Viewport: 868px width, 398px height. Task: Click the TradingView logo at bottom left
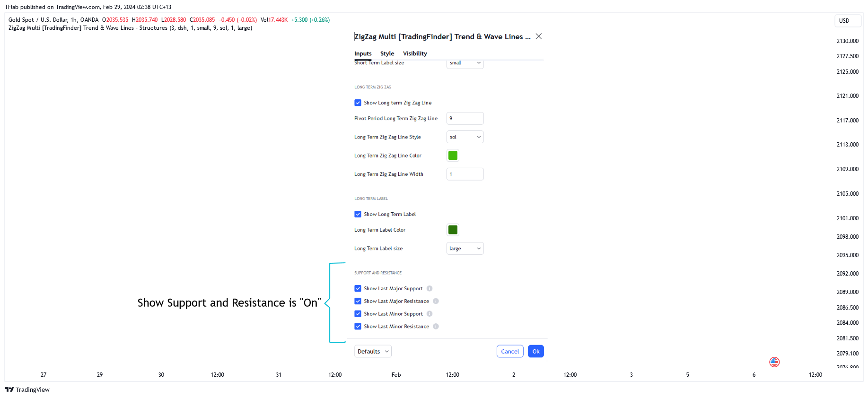click(x=27, y=389)
